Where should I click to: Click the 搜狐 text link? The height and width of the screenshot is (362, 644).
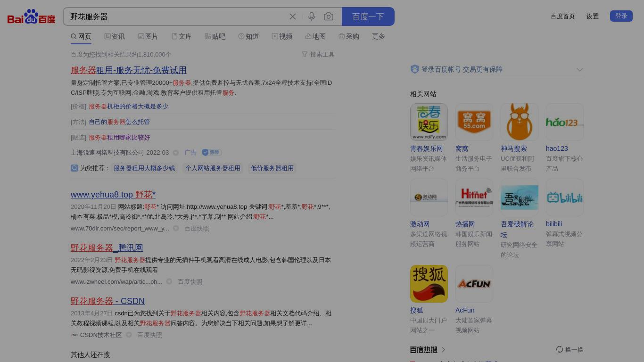(417, 310)
